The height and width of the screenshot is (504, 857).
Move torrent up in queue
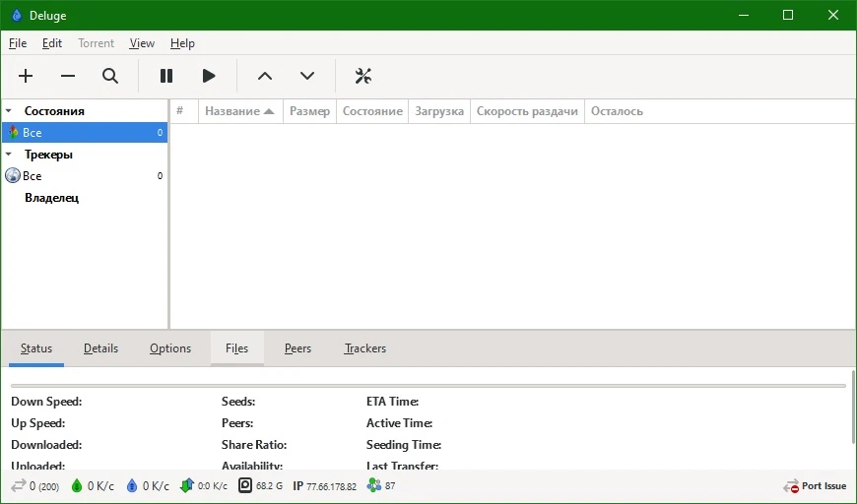pos(265,76)
